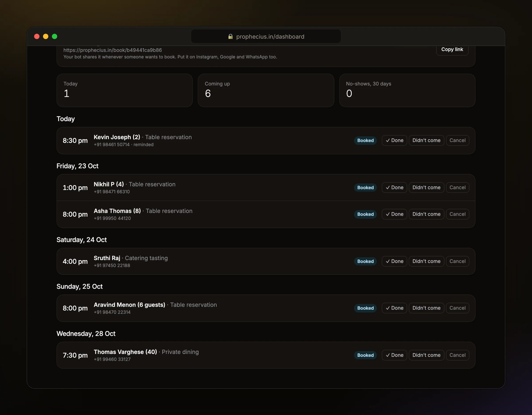532x415 pixels.
Task: Click Booked badge on Aravind Menon row
Action: [365, 308]
